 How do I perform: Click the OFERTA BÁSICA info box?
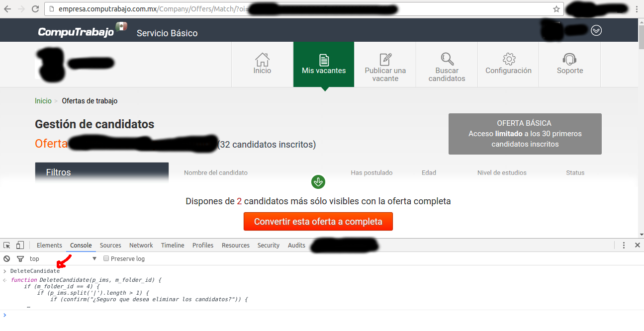pyautogui.click(x=525, y=134)
